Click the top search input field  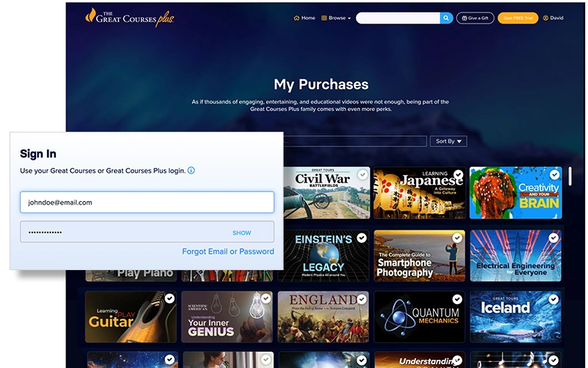[x=398, y=18]
